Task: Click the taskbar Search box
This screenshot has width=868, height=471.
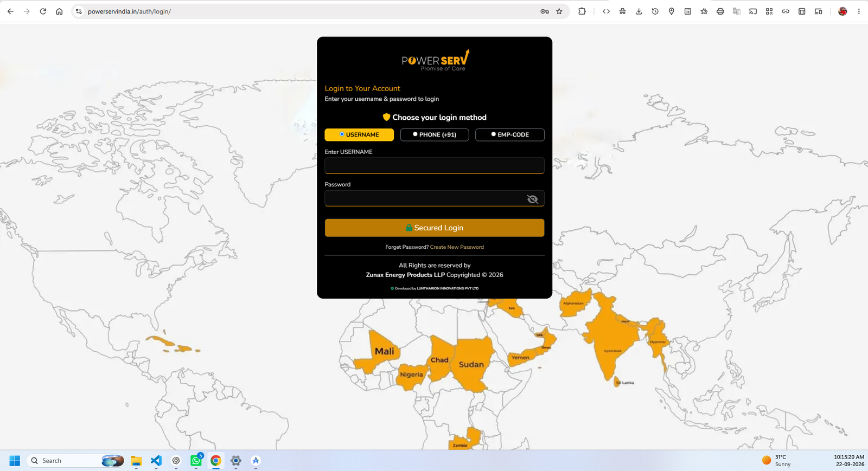Action: click(75, 461)
